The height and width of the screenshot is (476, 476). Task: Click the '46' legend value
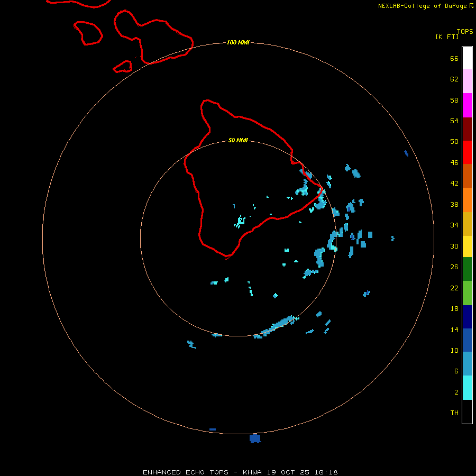click(454, 163)
